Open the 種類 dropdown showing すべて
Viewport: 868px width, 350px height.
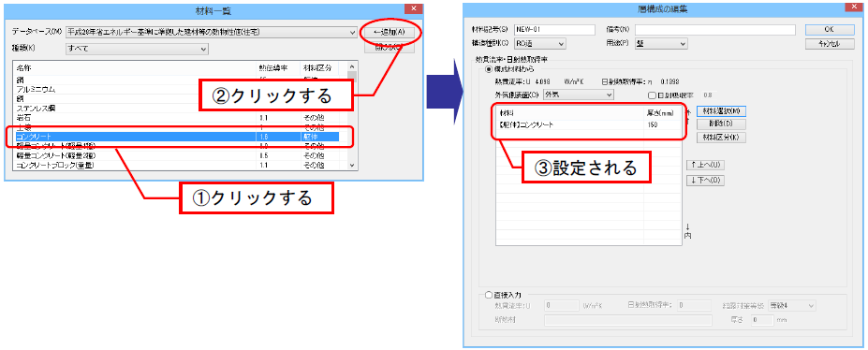137,49
